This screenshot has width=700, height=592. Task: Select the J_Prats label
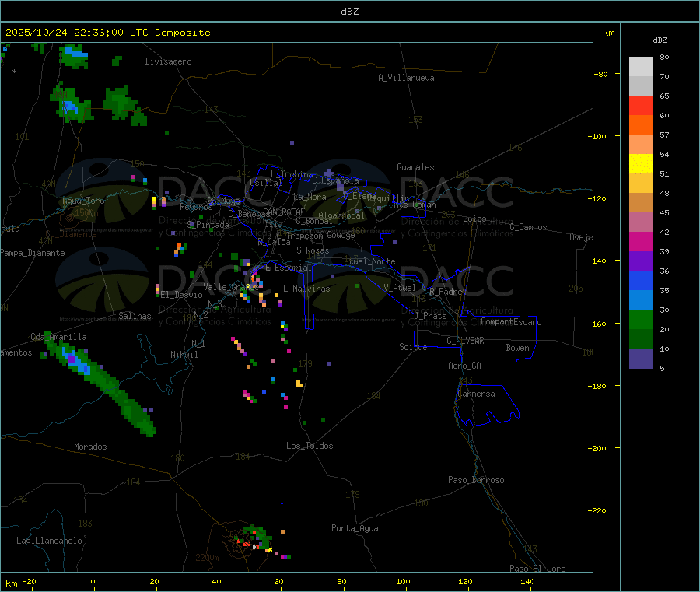pos(430,316)
